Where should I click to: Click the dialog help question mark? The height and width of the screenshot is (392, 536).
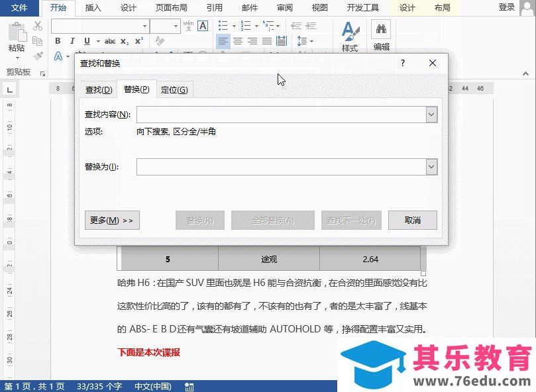click(x=403, y=63)
